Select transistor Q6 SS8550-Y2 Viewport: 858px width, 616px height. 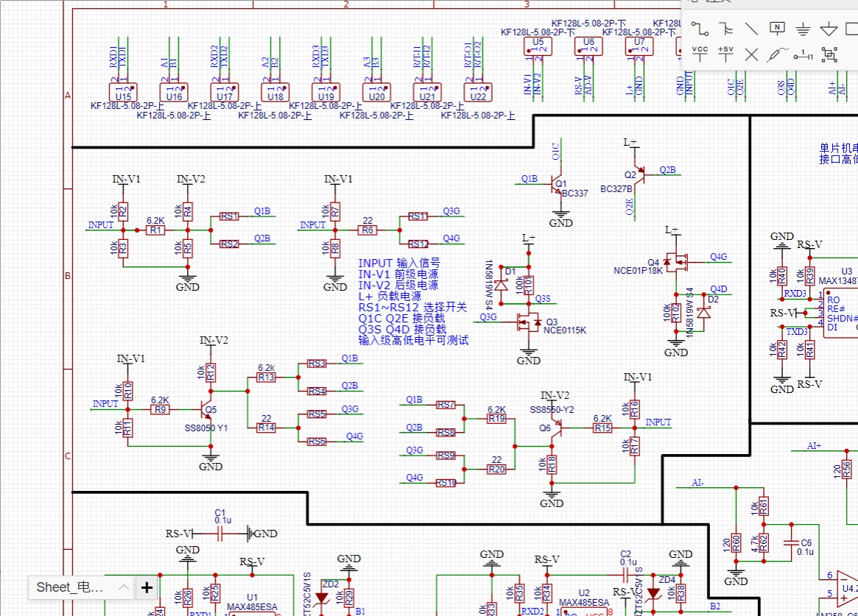pyautogui.click(x=555, y=428)
